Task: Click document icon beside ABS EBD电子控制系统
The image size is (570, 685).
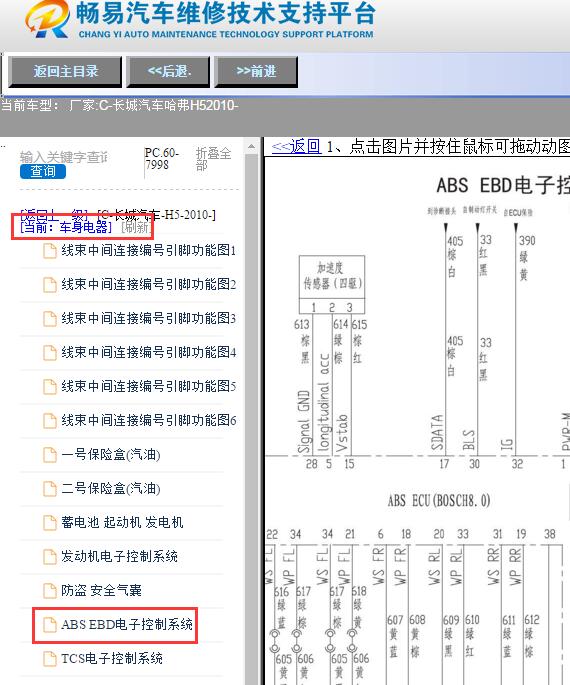Action: click(50, 625)
